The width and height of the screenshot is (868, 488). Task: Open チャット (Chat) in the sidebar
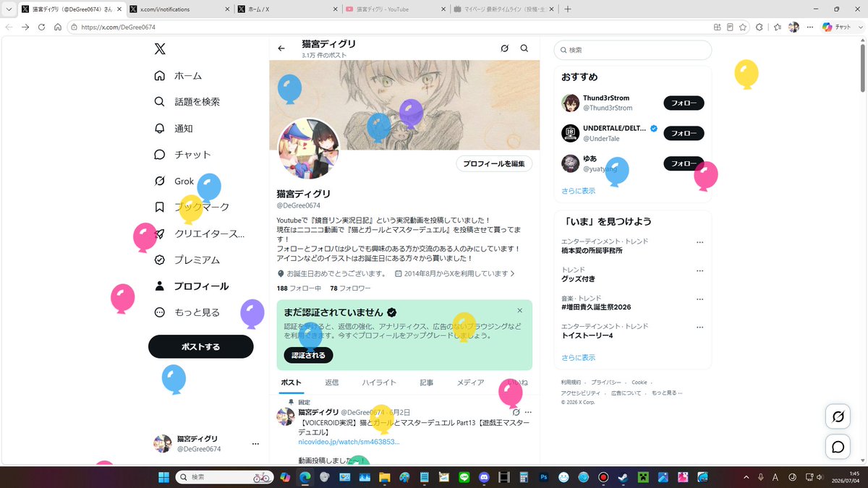183,155
